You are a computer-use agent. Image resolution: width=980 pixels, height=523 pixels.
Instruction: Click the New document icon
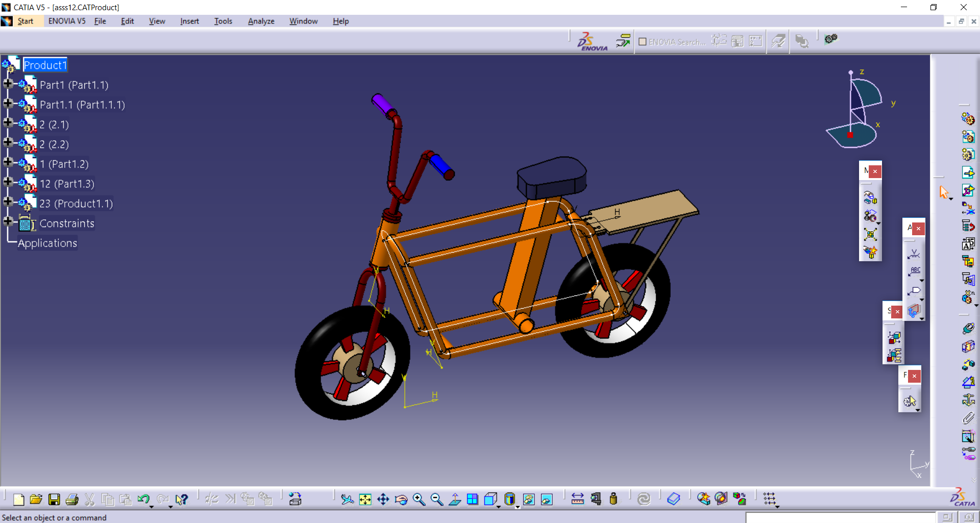point(18,499)
